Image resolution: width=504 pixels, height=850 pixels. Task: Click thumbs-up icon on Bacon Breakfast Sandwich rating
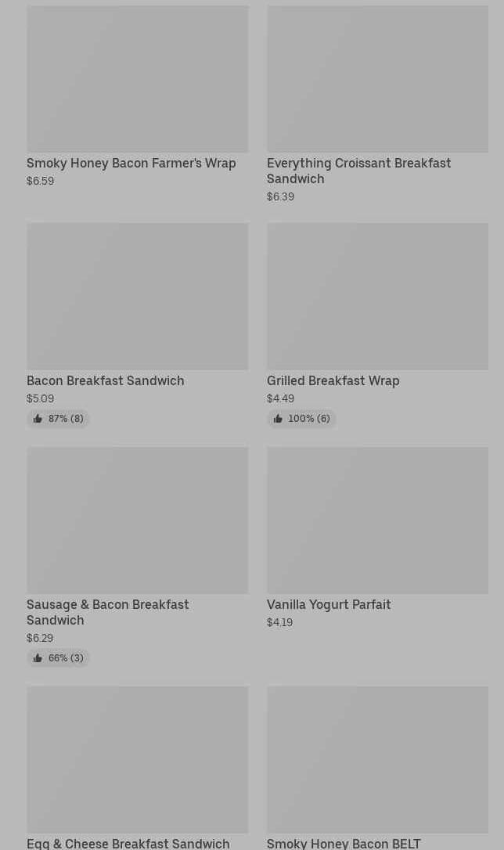tap(38, 419)
